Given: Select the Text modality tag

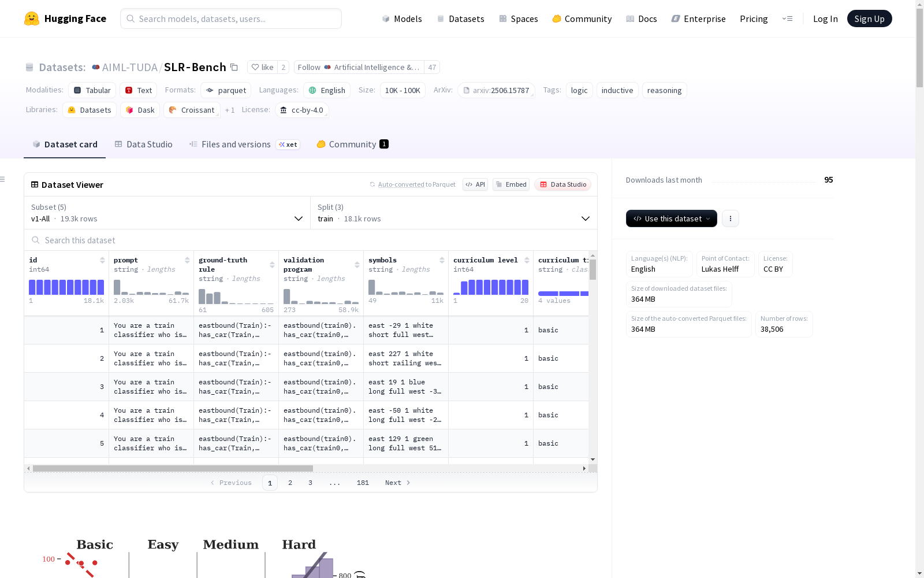Looking at the screenshot, I should coord(139,90).
